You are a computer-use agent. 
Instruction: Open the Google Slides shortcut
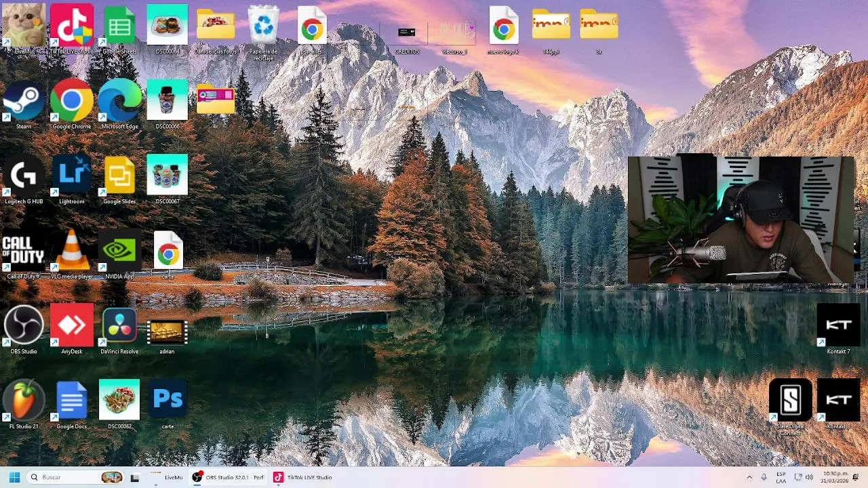[x=119, y=180]
